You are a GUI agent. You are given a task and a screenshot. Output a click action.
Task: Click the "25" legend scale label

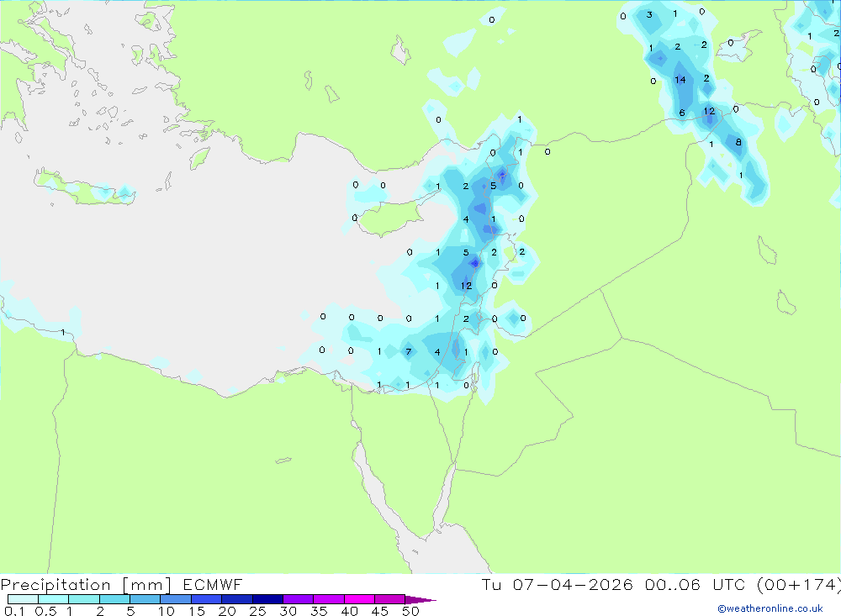pyautogui.click(x=257, y=611)
